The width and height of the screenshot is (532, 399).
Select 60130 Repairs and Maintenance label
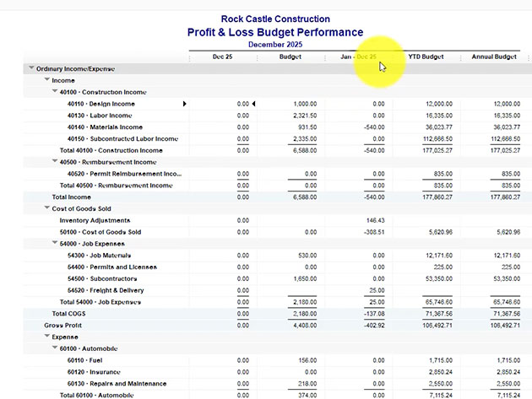117,384
